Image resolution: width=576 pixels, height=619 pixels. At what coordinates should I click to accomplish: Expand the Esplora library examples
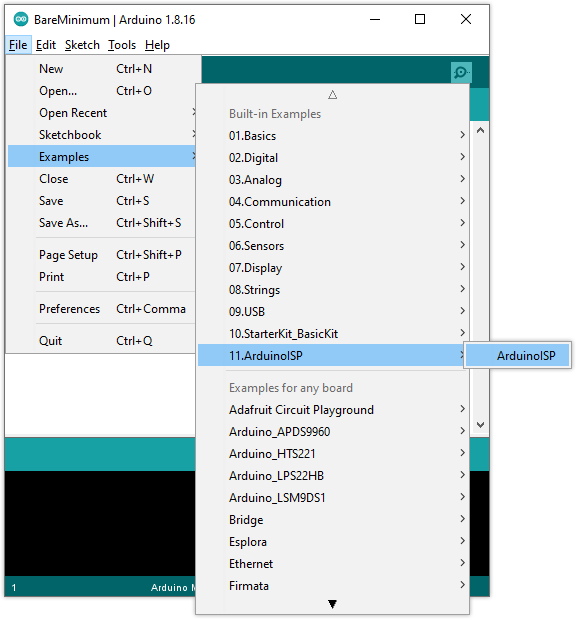tap(332, 542)
